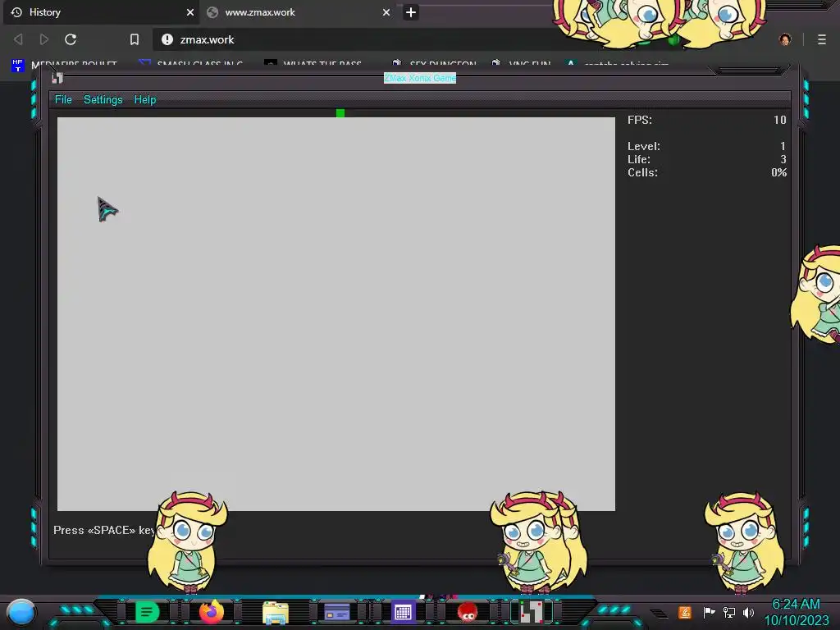Open the red fuzzy creature taskbar app

(467, 612)
